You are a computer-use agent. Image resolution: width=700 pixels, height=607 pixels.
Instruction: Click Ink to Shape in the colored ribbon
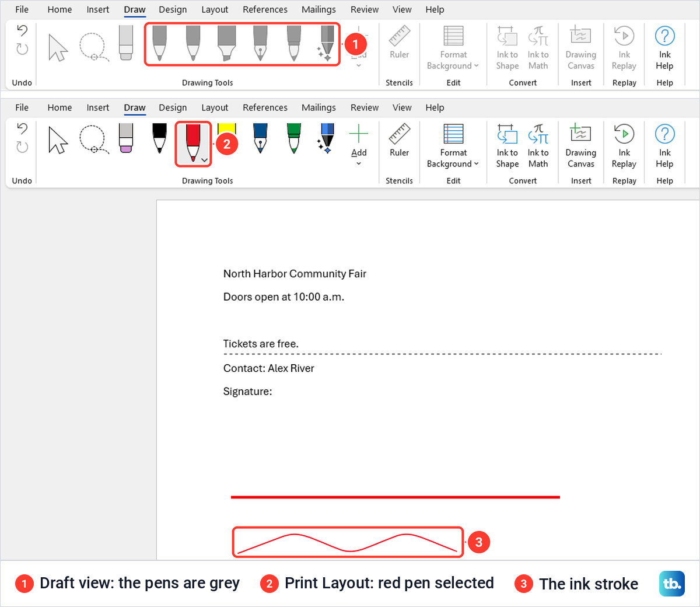click(x=507, y=146)
